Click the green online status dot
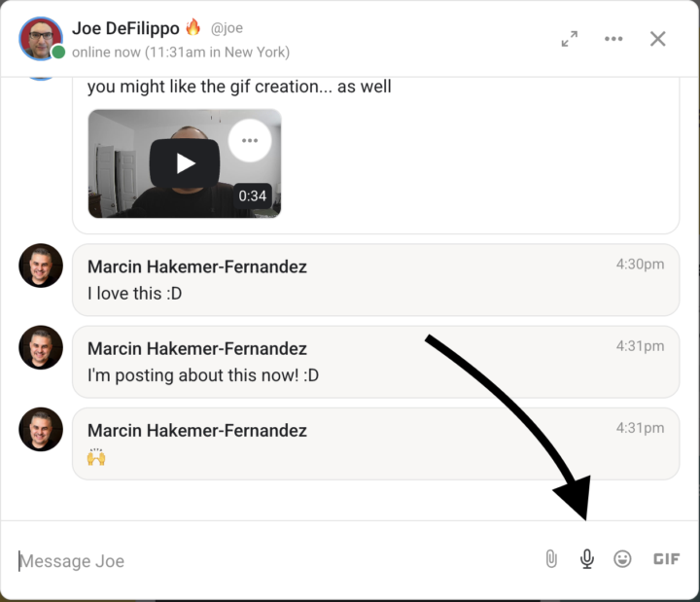This screenshot has width=700, height=602. click(x=58, y=52)
